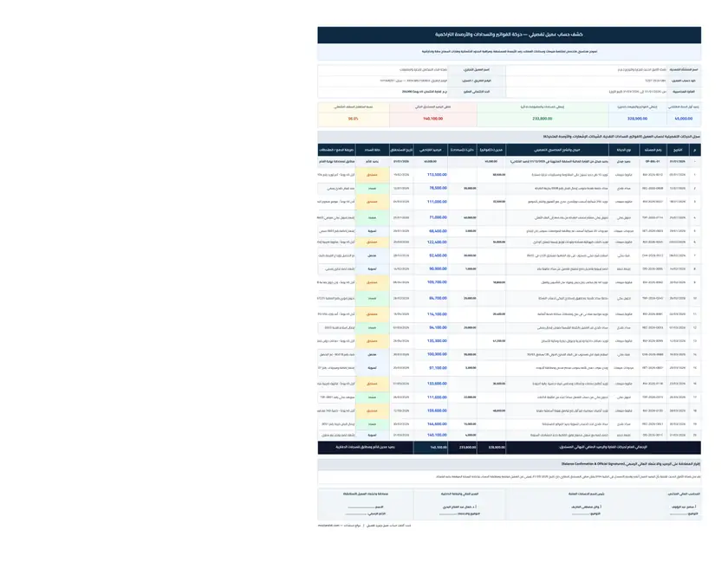Click the running balance 122,400.00
The height and width of the screenshot is (562, 728).
pyautogui.click(x=437, y=242)
